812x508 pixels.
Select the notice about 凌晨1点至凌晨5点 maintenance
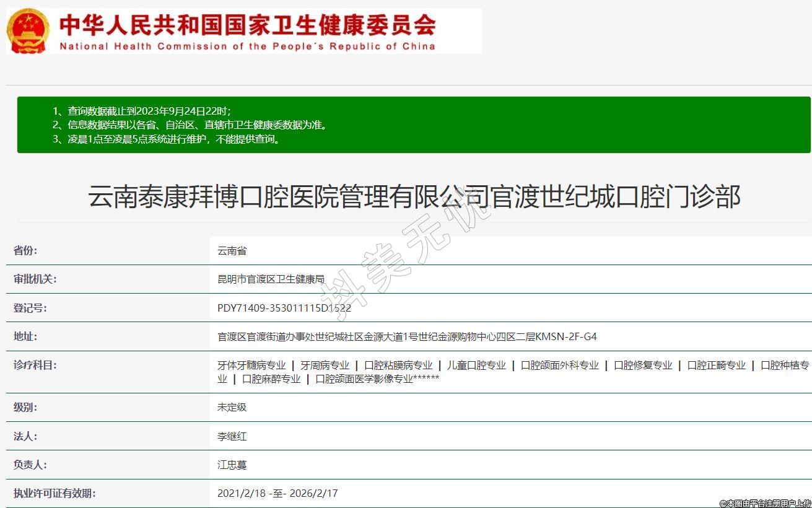(x=173, y=139)
